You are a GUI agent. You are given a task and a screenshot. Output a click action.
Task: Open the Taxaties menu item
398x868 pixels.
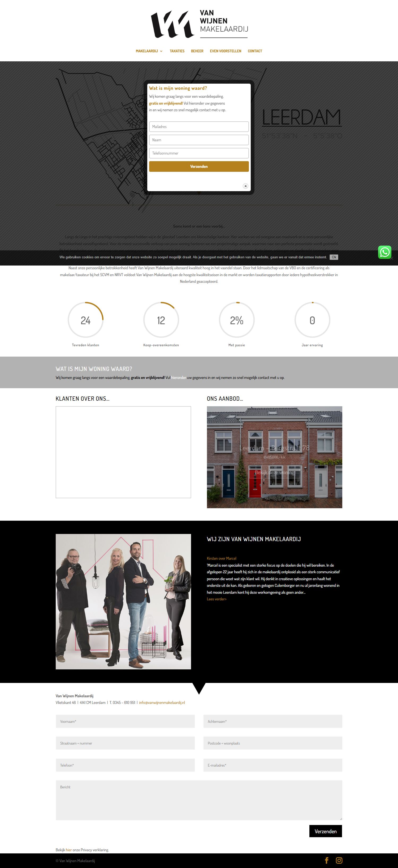point(177,51)
